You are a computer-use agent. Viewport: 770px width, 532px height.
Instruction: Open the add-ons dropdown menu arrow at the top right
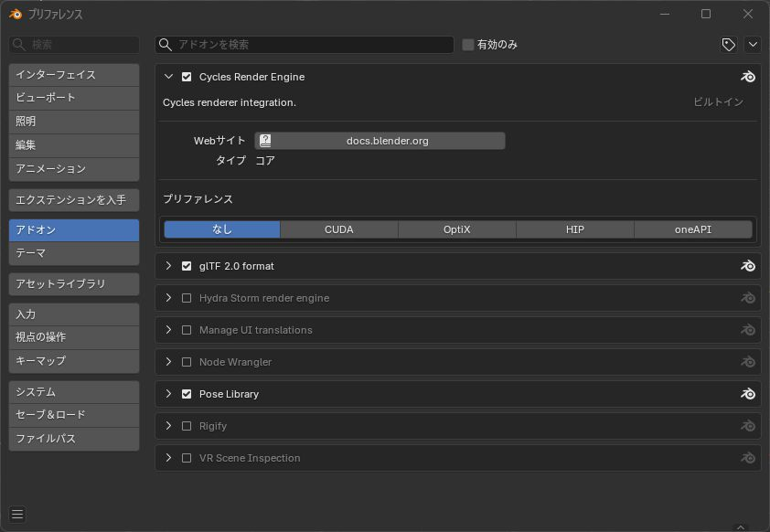click(x=753, y=45)
